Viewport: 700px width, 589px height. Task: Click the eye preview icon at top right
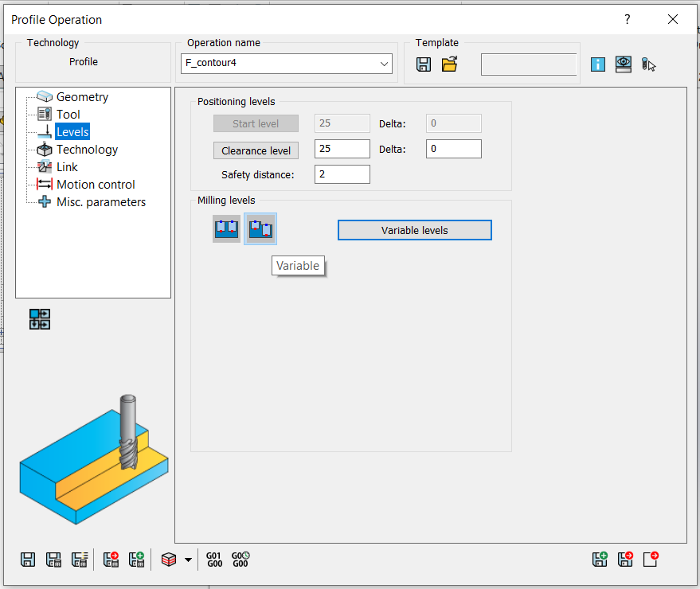click(624, 64)
